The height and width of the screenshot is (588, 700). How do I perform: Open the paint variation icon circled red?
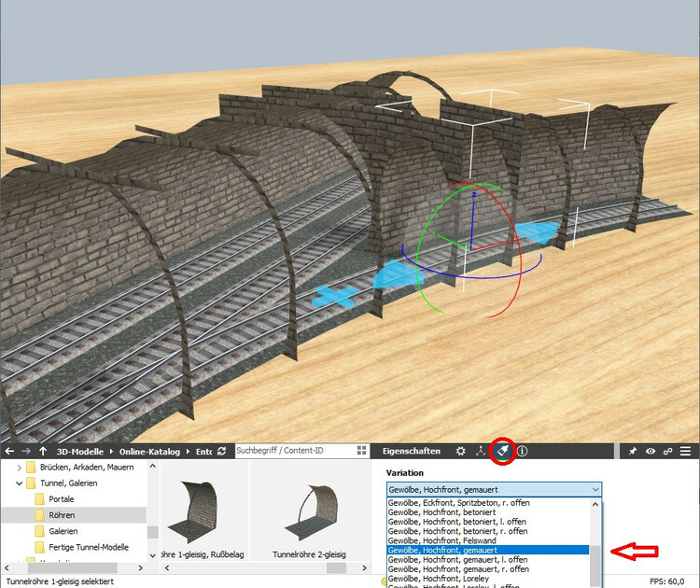(x=502, y=451)
